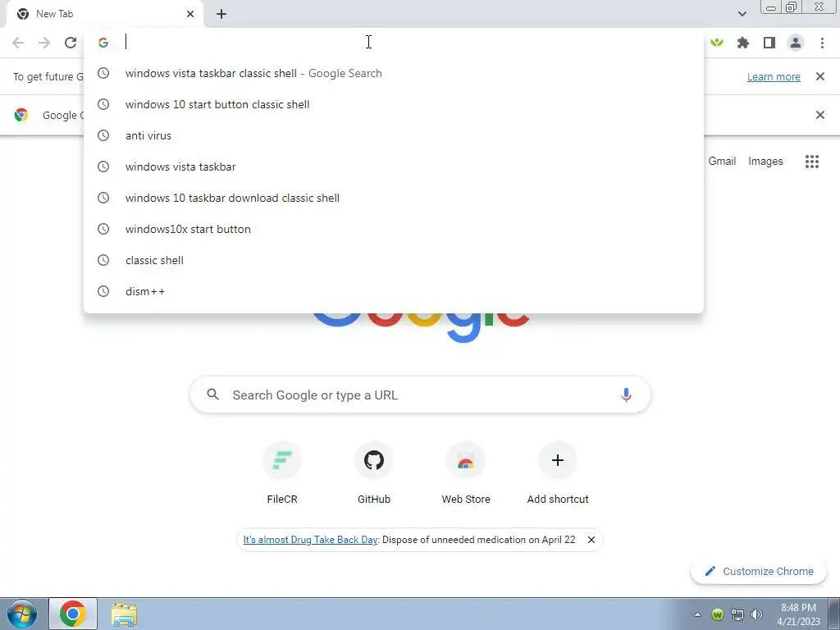840x630 pixels.
Task: Click the clock icon beside 'dism++'
Action: pyautogui.click(x=103, y=291)
